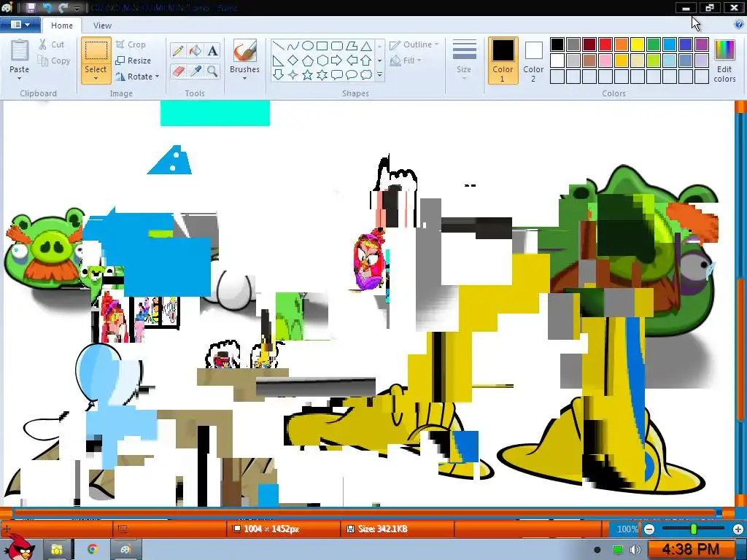Click the zoom in plus button
The width and height of the screenshot is (747, 560).
tap(738, 529)
